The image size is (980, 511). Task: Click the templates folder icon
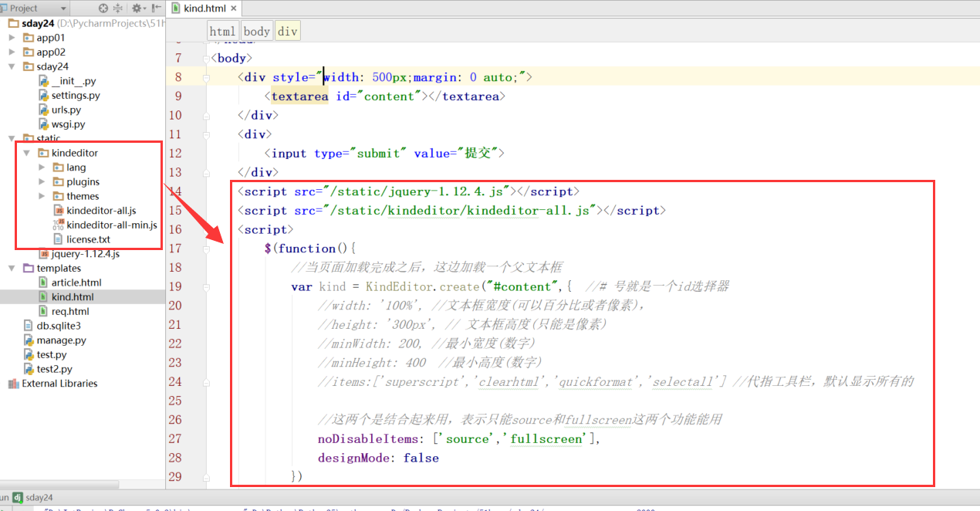tap(29, 268)
